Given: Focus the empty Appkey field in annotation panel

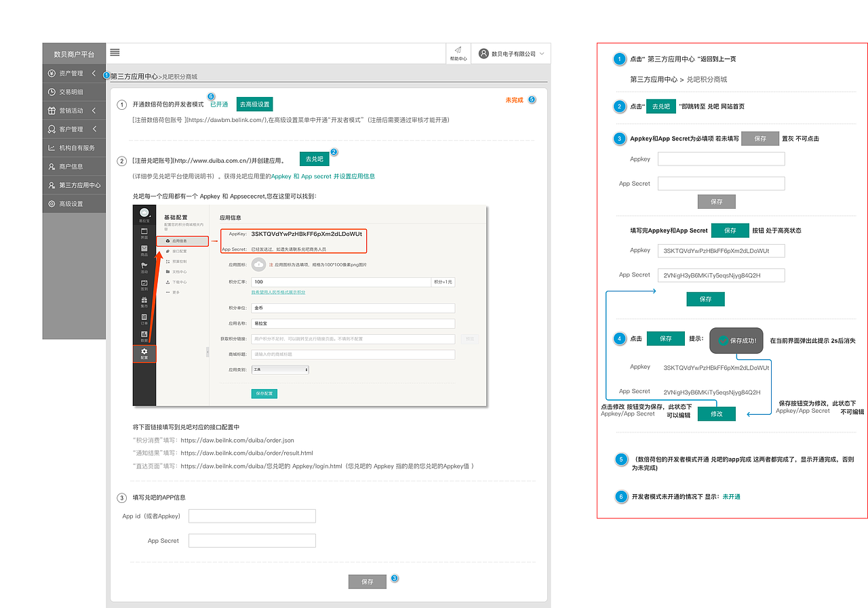Looking at the screenshot, I should 721,159.
